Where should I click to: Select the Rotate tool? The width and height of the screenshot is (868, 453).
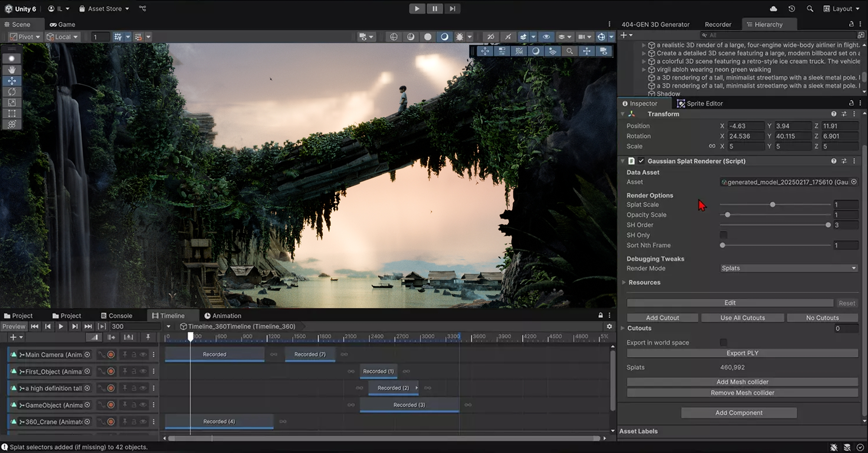click(12, 92)
